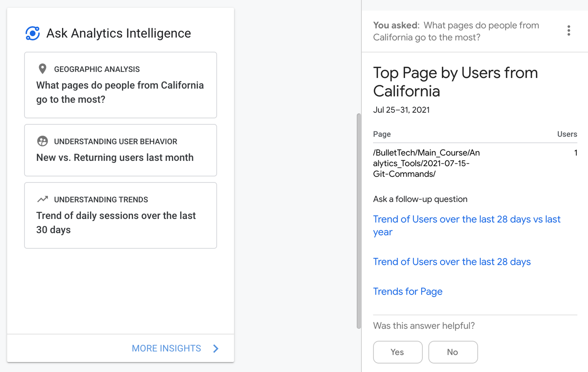Click the Jul 25–31, 2021 date range
588x372 pixels.
point(401,110)
